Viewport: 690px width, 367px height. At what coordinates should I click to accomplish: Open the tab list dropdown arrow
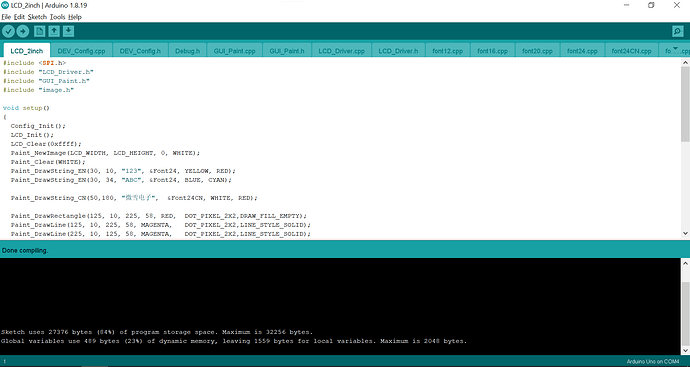[675, 48]
